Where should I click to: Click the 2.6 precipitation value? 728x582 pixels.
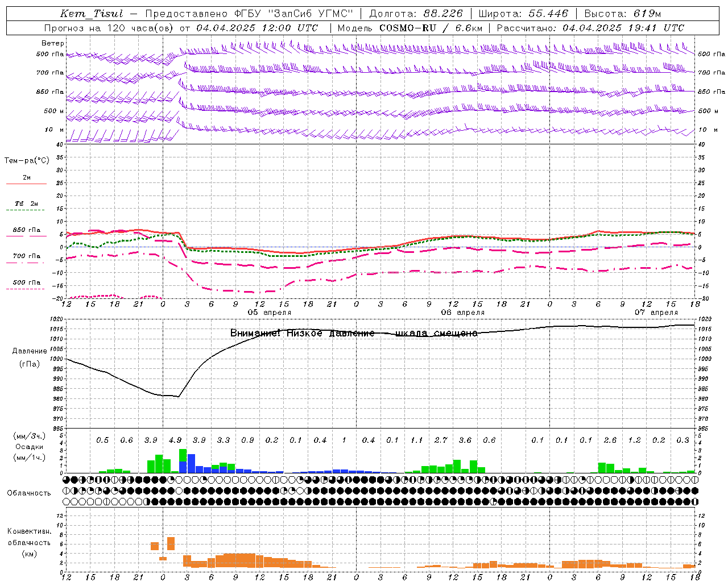(610, 440)
